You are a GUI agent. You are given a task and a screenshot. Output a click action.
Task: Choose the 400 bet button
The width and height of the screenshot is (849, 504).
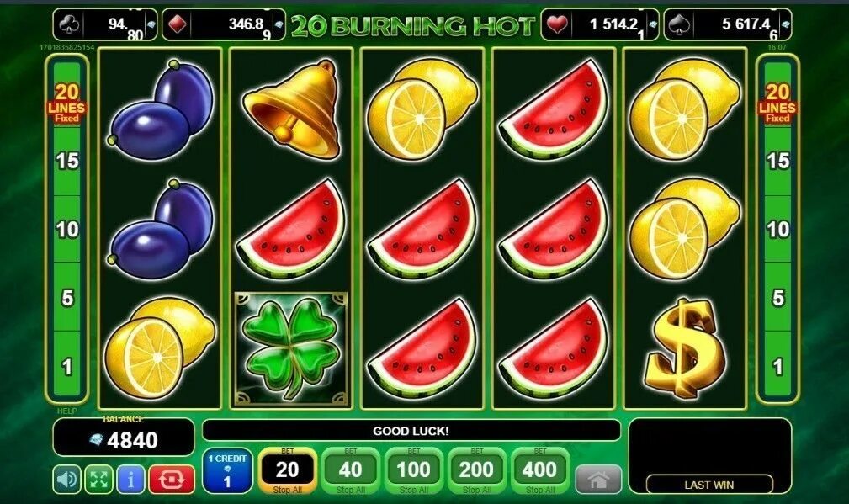(540, 470)
